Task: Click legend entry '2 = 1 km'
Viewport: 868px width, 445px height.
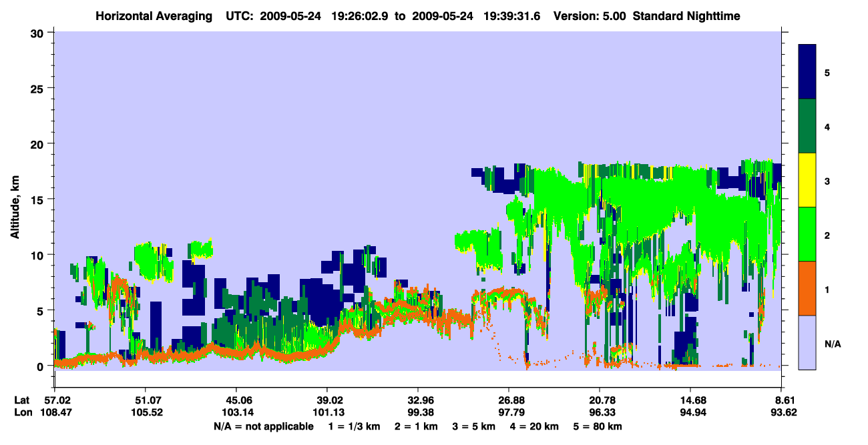Action: (x=417, y=426)
